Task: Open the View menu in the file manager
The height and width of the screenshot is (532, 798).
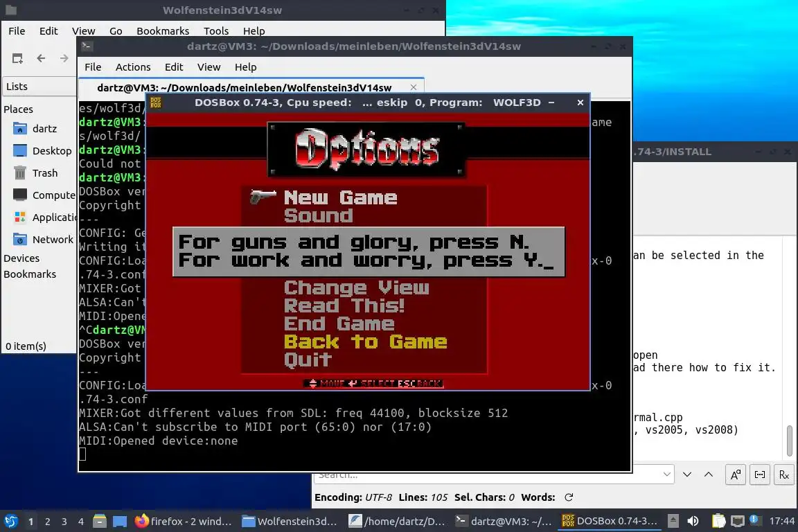Action: (83, 31)
